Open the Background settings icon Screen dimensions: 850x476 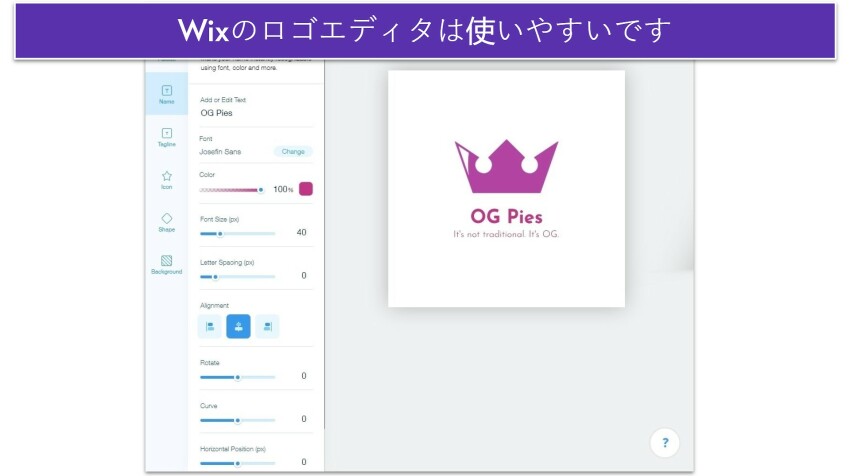tap(166, 263)
